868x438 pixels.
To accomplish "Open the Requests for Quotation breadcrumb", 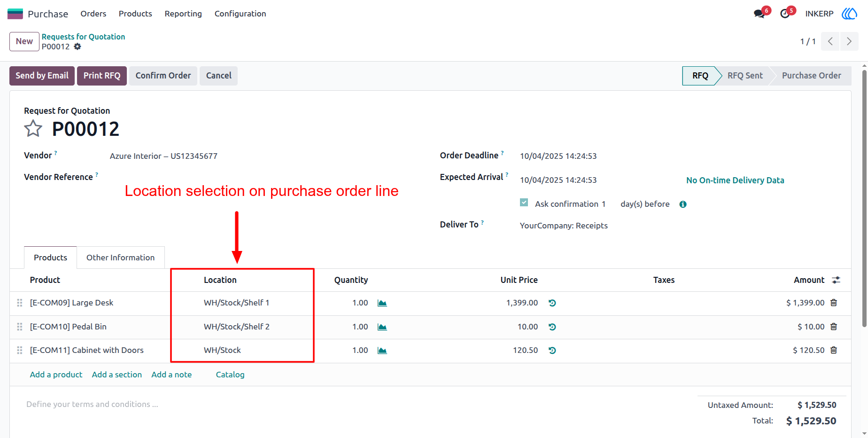I will click(x=83, y=37).
